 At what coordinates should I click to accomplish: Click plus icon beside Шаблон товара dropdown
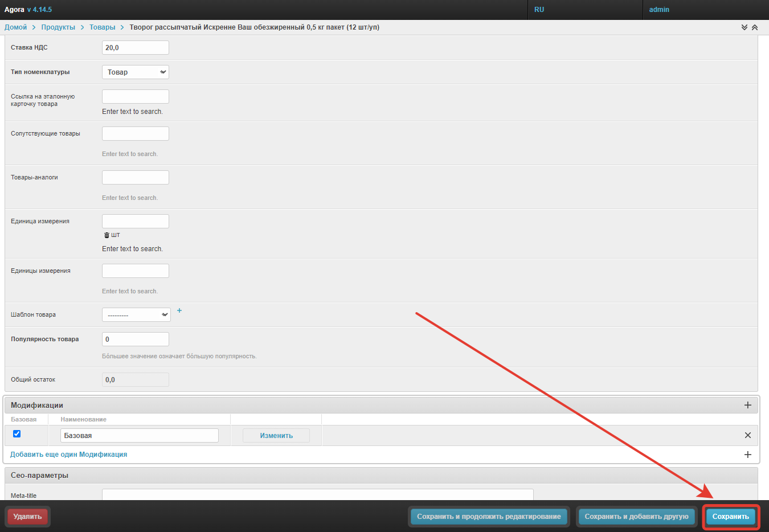(x=179, y=310)
